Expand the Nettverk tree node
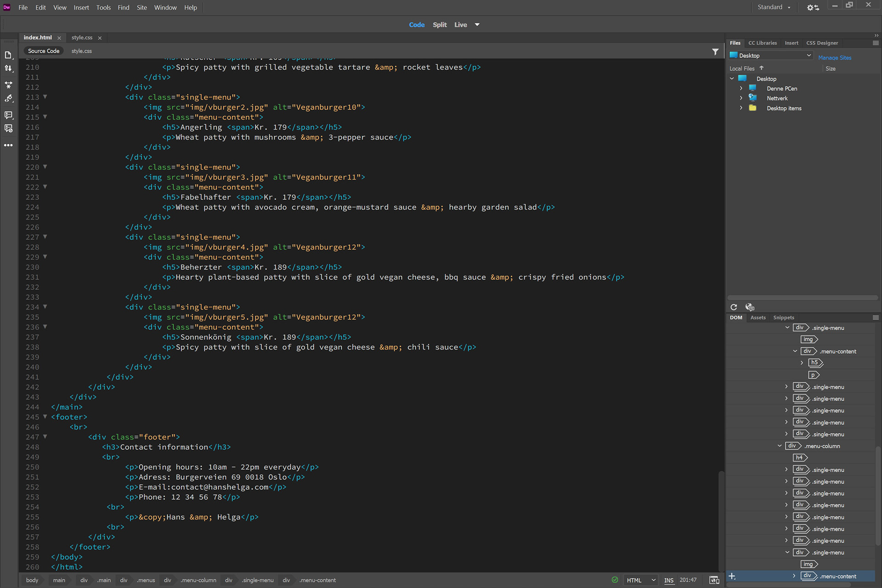 pyautogui.click(x=741, y=98)
